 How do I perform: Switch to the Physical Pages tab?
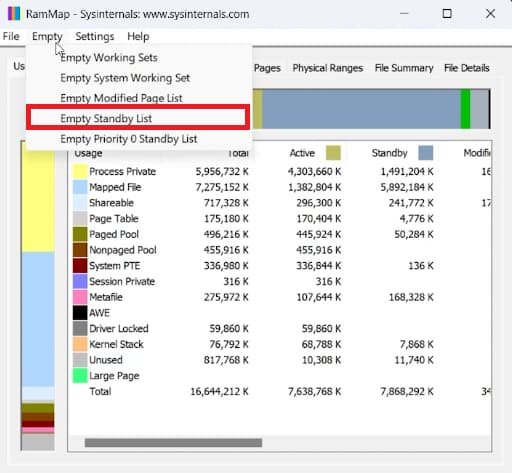(267, 68)
